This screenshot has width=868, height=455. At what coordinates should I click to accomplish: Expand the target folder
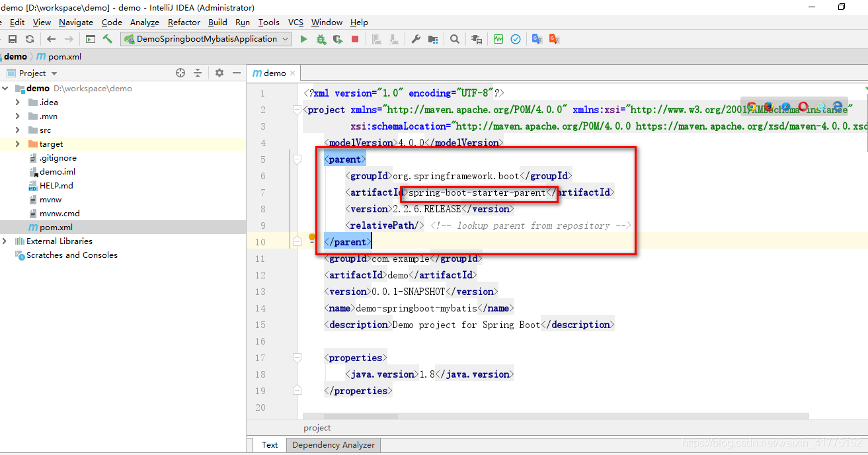(18, 144)
